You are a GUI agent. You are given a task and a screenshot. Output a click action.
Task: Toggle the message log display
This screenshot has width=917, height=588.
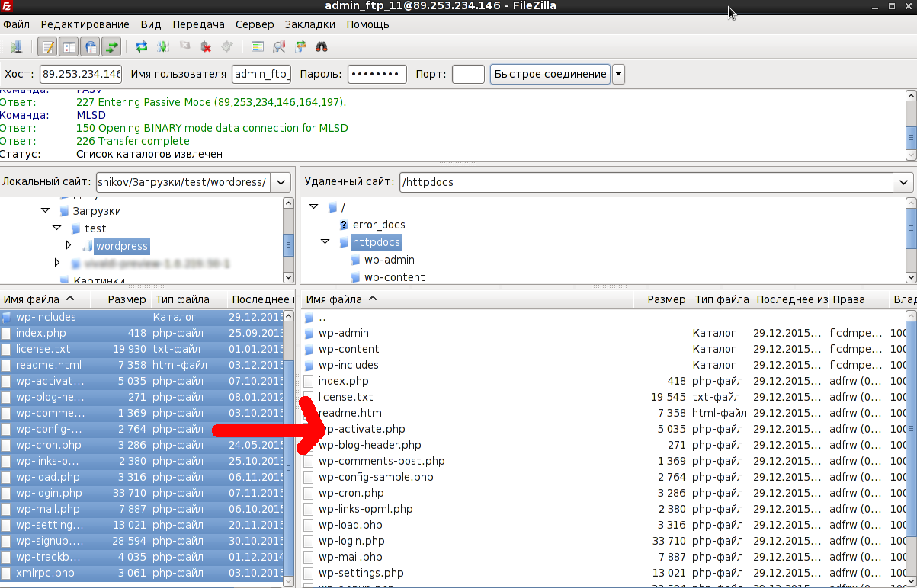(48, 47)
